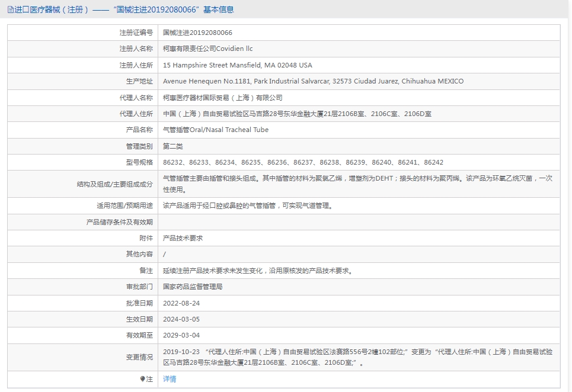
Task: Click the 产品技术要求 attachment text
Action: click(x=183, y=238)
